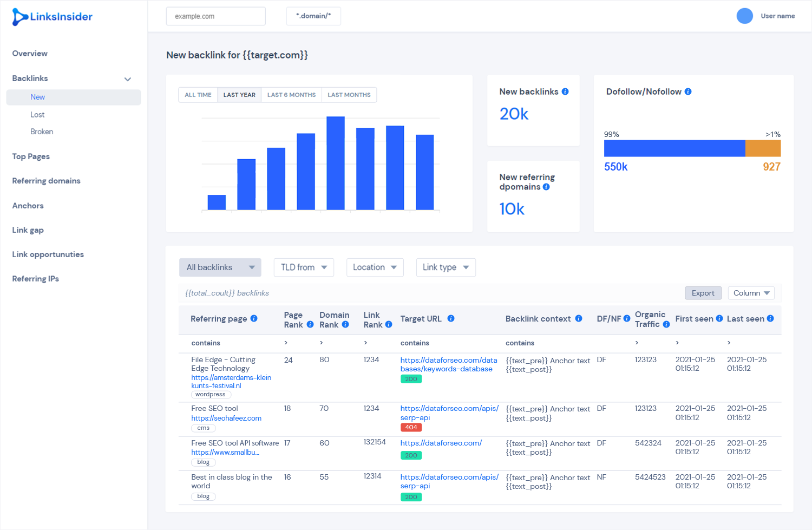Click the tallest bar in the chart
Viewport: 812px width, 530px height.
click(336, 163)
